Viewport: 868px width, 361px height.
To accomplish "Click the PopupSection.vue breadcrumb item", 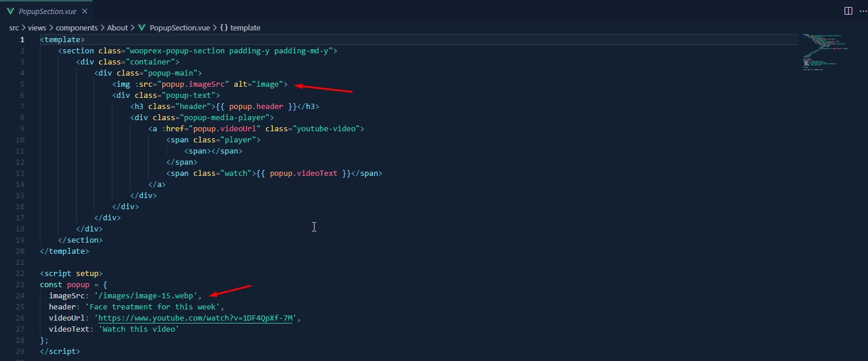I will pos(179,28).
